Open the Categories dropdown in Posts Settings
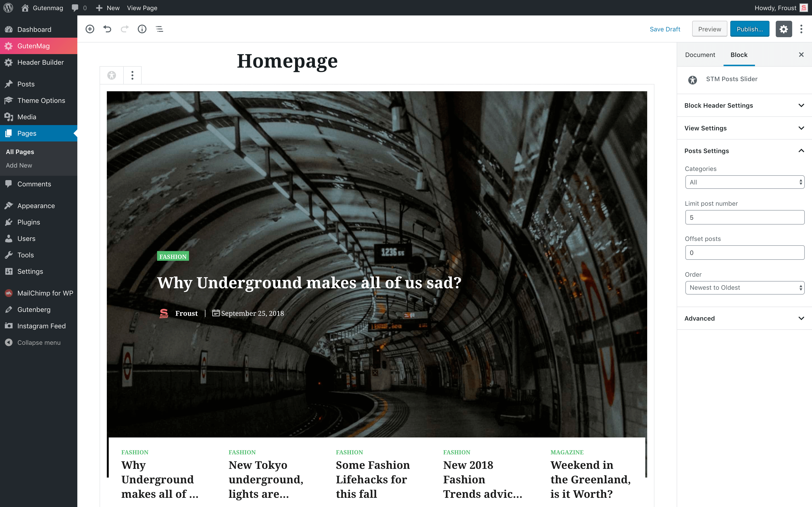Viewport: 812px width, 507px height. click(745, 182)
